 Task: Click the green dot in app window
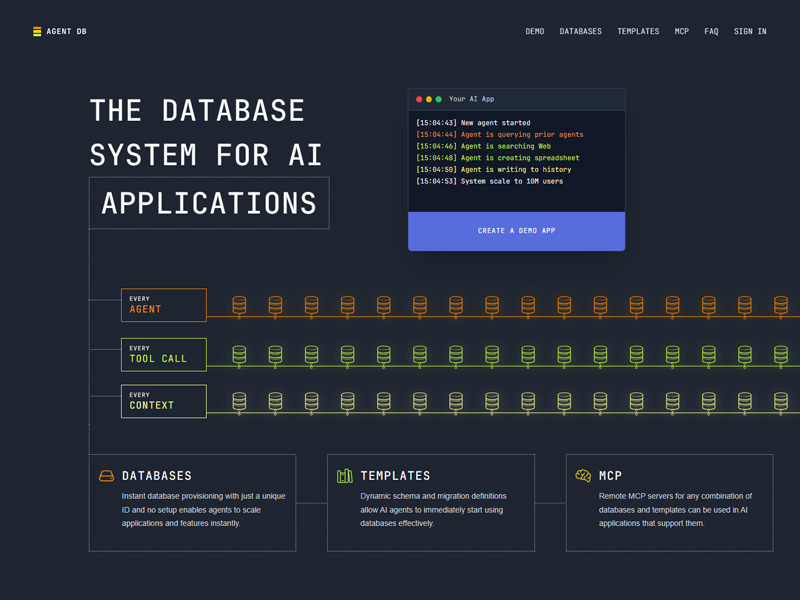click(439, 99)
